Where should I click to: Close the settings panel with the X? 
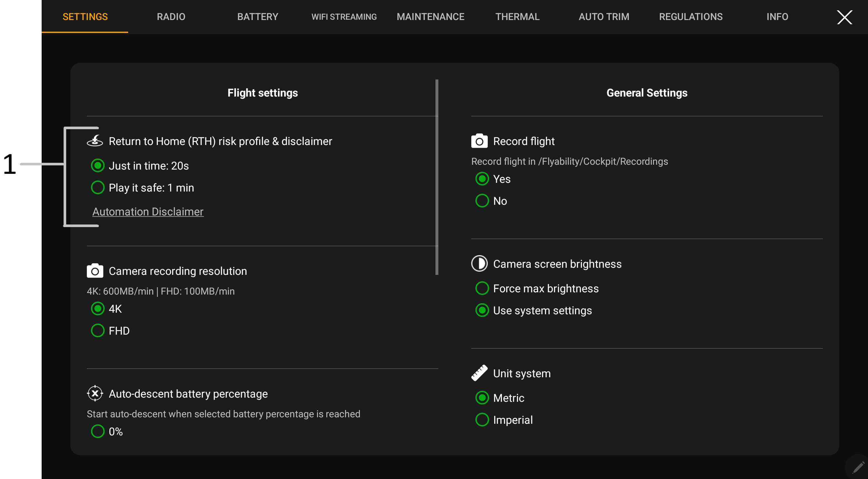pos(844,17)
